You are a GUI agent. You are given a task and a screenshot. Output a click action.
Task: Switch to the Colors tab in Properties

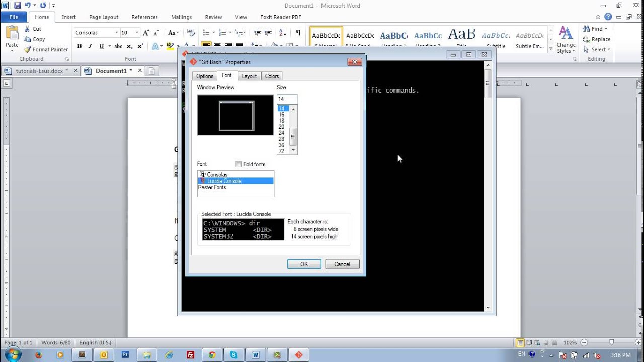(x=272, y=76)
